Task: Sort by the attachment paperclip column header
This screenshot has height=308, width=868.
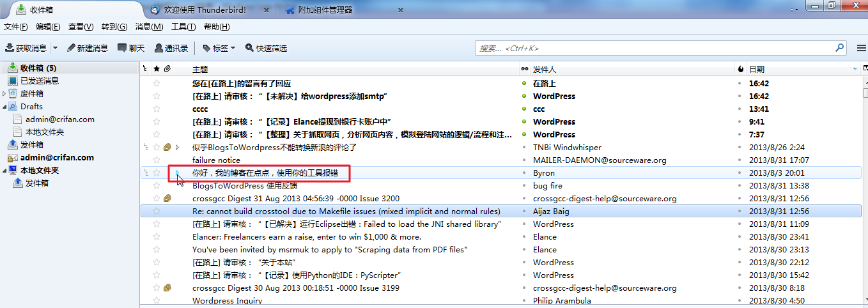Action: 167,69
